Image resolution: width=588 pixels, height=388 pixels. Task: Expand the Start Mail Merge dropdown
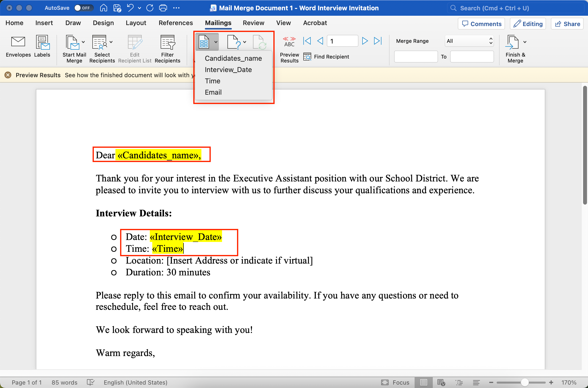click(x=83, y=42)
